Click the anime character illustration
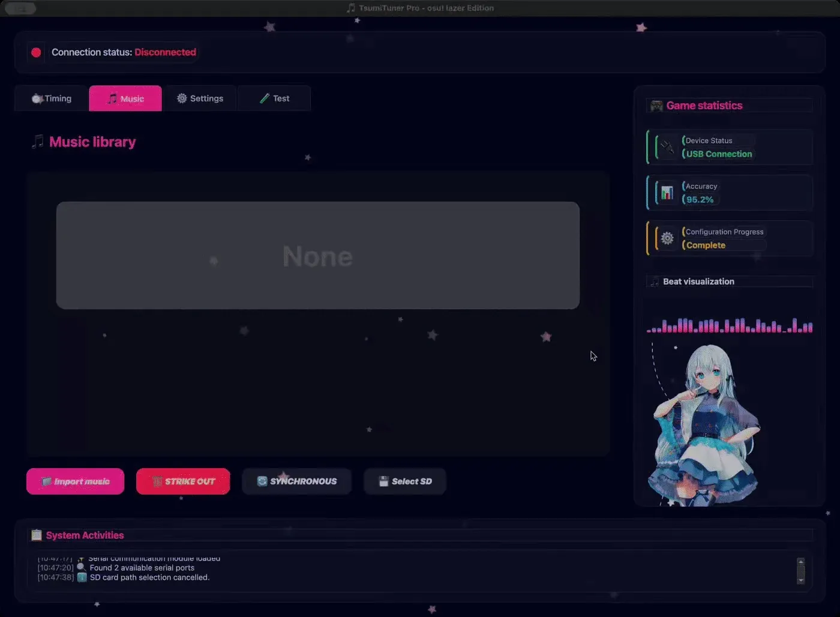The width and height of the screenshot is (840, 617). click(704, 425)
